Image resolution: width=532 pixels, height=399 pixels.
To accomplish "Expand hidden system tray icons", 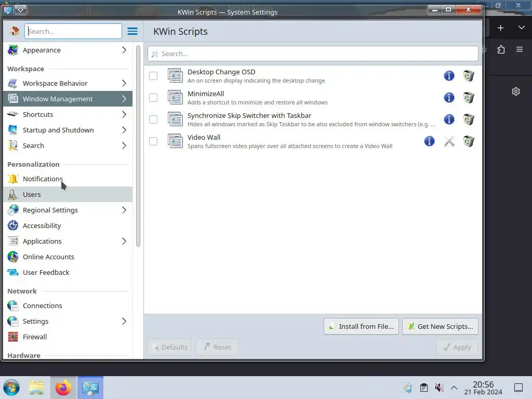I will 454,388.
